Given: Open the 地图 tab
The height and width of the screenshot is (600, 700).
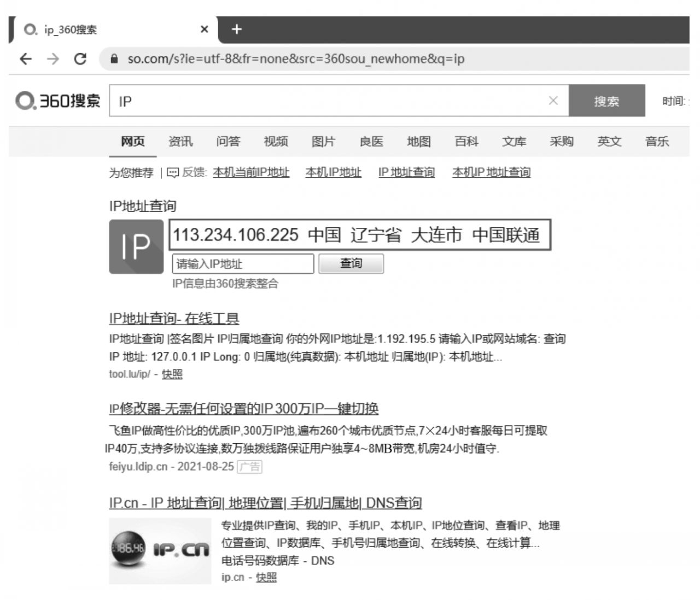Looking at the screenshot, I should 419,142.
